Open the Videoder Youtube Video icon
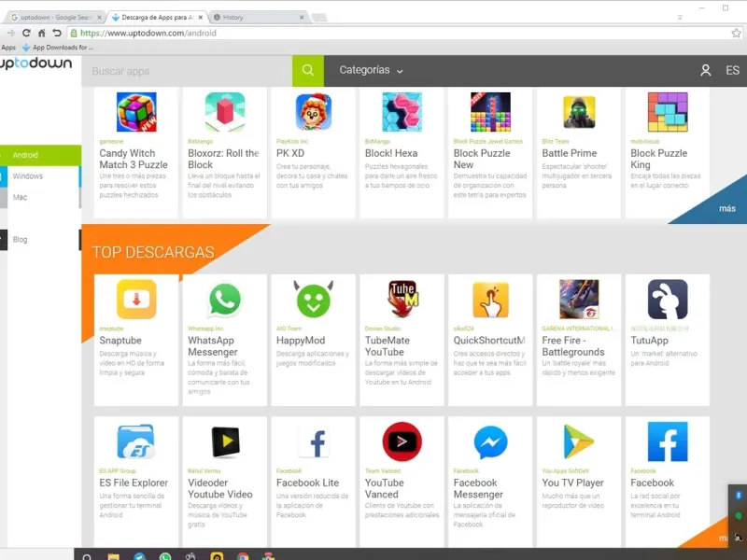This screenshot has height=560, width=747. point(225,441)
